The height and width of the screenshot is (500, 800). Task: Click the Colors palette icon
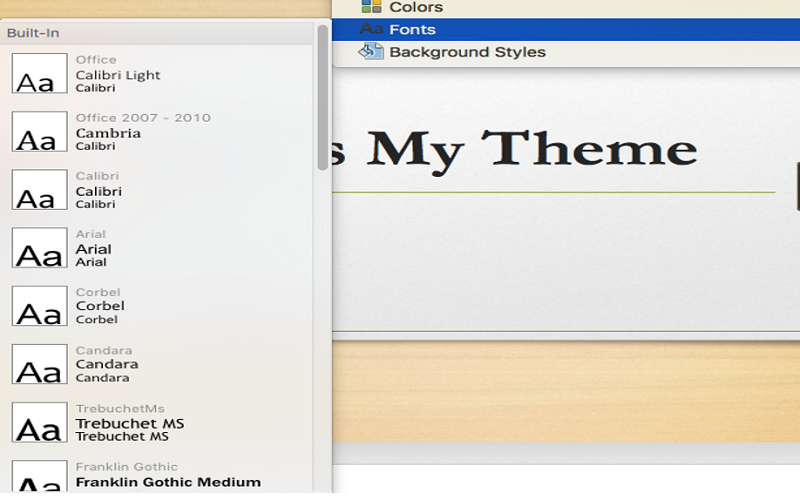[371, 7]
